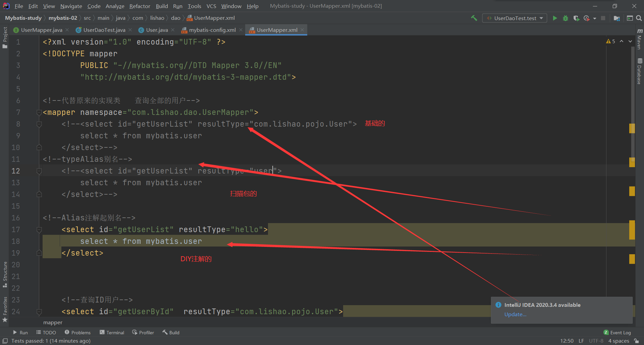Build the project with the hammer icon
Image resolution: width=644 pixels, height=345 pixels.
coord(474,18)
